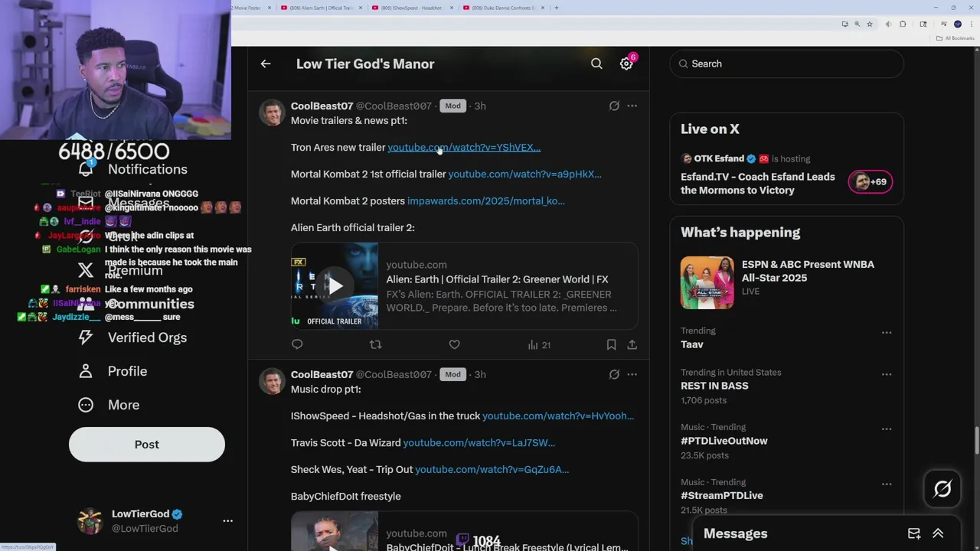The height and width of the screenshot is (551, 980).
Task: Open Sheck Wes, Yeat Trip Out link
Action: click(x=492, y=469)
